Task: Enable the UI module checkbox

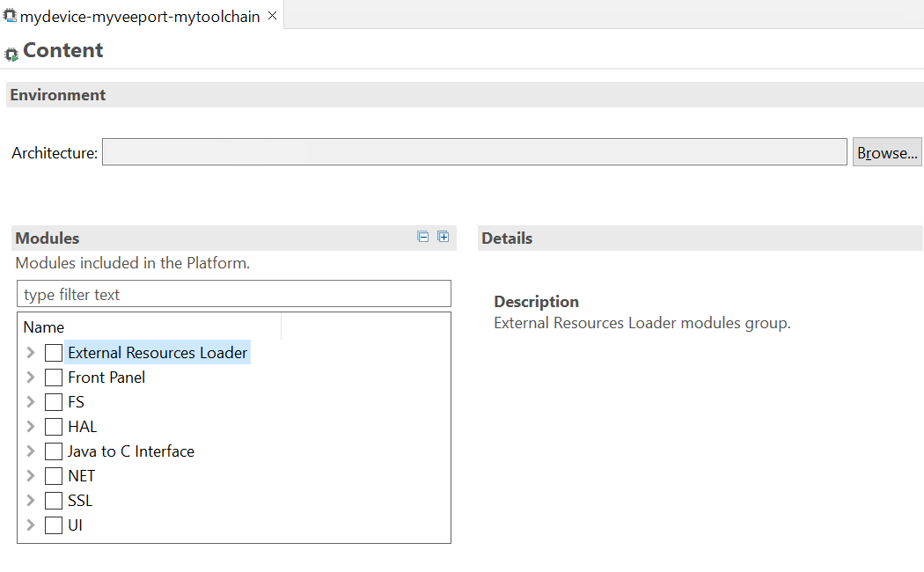Action: click(x=53, y=524)
